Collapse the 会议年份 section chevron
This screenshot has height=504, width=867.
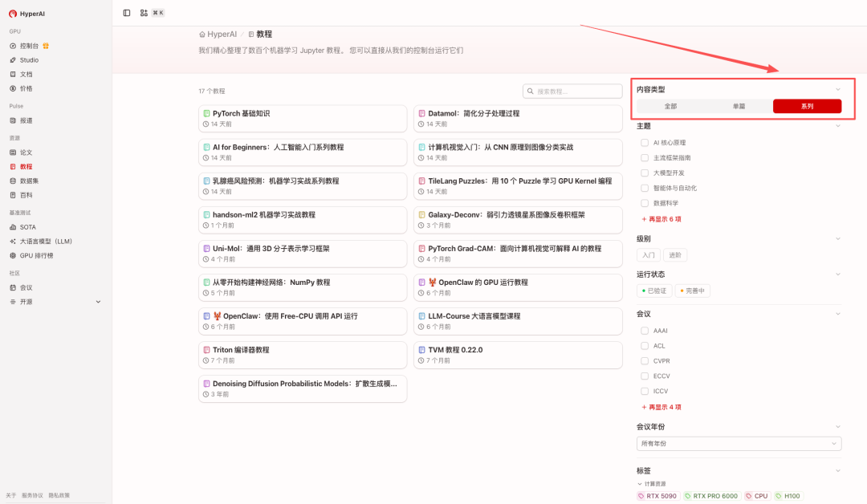click(837, 427)
